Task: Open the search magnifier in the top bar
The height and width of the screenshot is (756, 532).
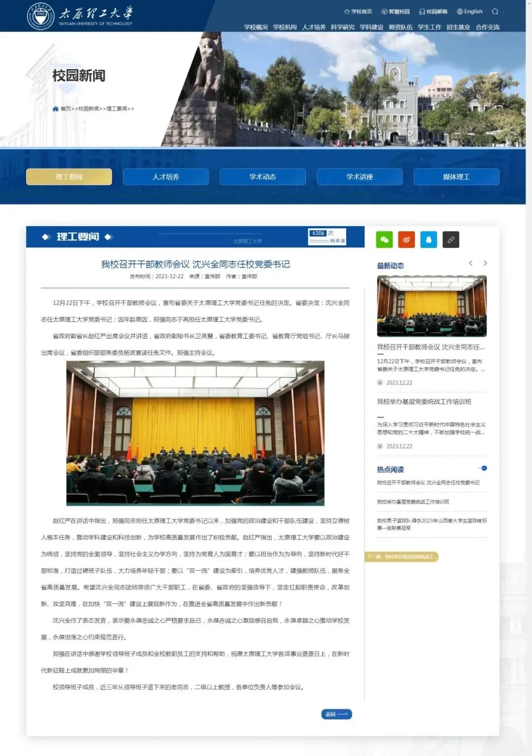Action: pyautogui.click(x=494, y=11)
